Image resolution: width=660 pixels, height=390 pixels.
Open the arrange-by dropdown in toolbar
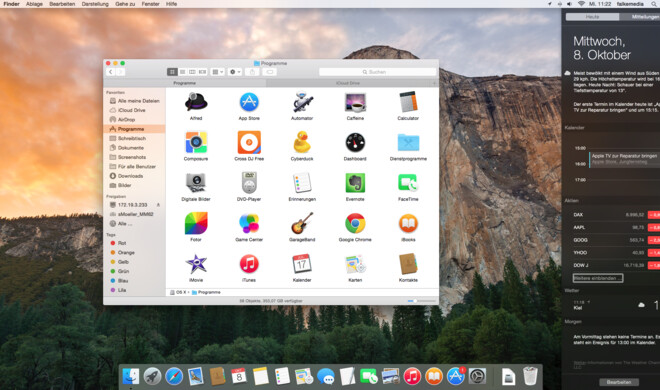(x=218, y=72)
